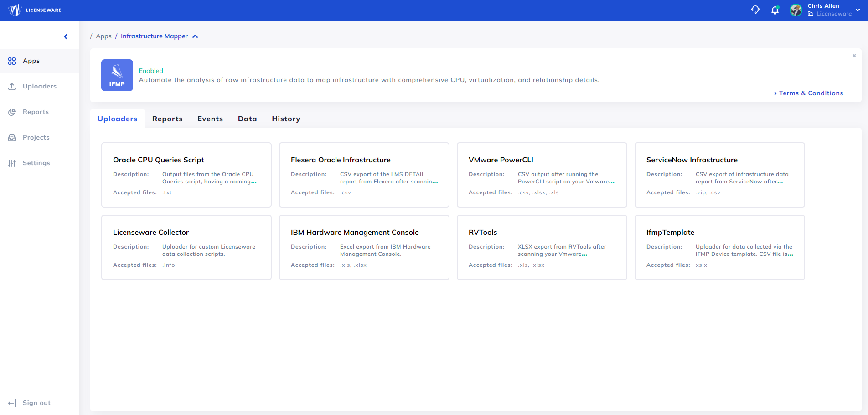
Task: Open Terms & Conditions link
Action: pos(808,93)
